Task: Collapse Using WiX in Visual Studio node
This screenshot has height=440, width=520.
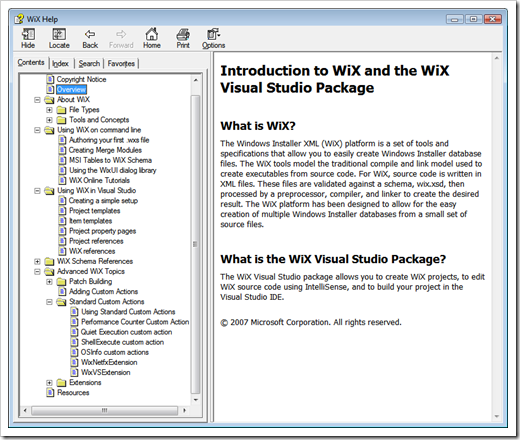Action: point(37,191)
